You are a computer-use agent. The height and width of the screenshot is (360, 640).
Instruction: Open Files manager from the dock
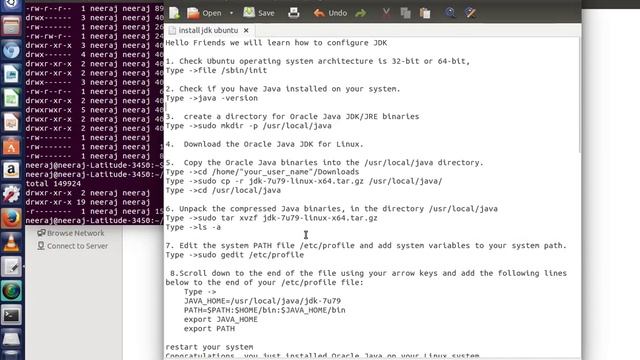pyautogui.click(x=11, y=26)
